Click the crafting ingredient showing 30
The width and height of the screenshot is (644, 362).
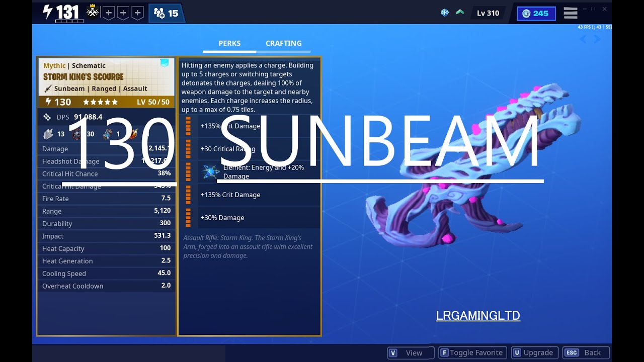[78, 134]
